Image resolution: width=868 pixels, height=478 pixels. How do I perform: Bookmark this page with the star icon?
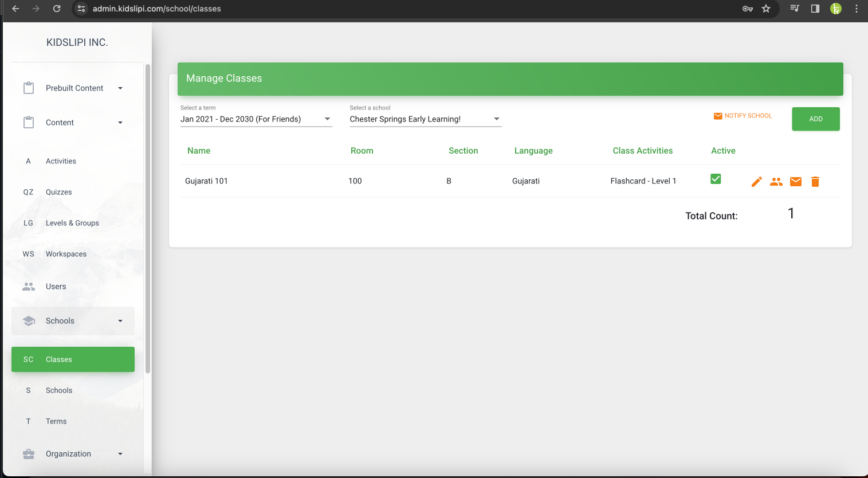click(x=766, y=9)
